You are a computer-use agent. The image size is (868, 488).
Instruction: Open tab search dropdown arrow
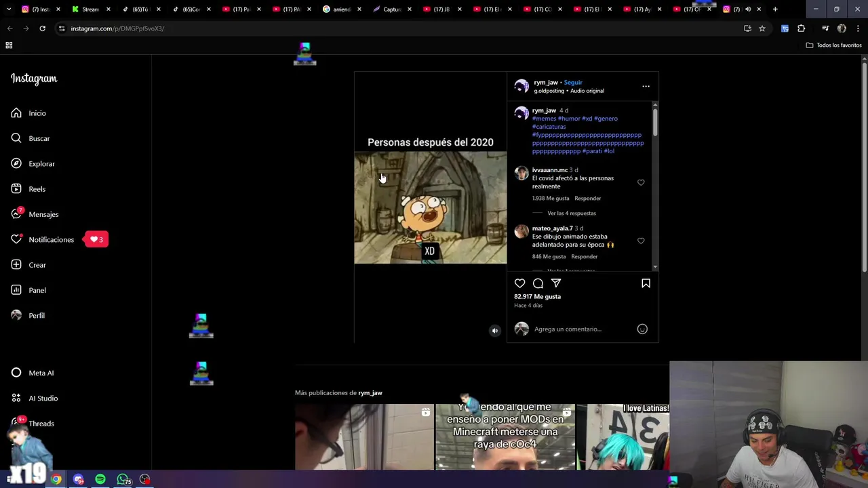pyautogui.click(x=9, y=9)
